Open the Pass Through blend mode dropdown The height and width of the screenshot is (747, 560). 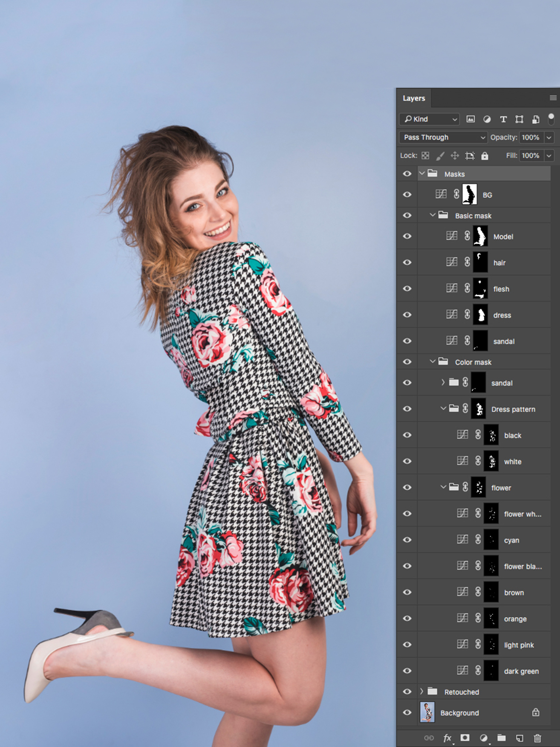coord(444,137)
